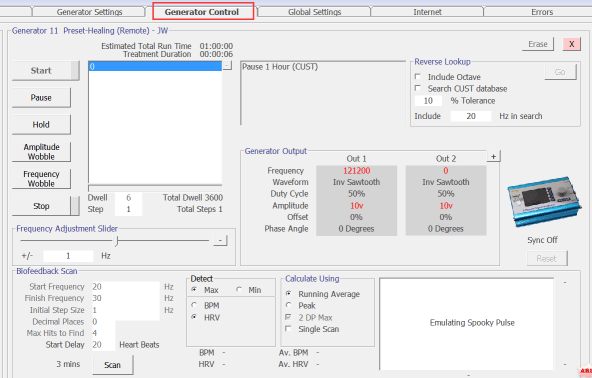Edit the Hz in search field

471,116
